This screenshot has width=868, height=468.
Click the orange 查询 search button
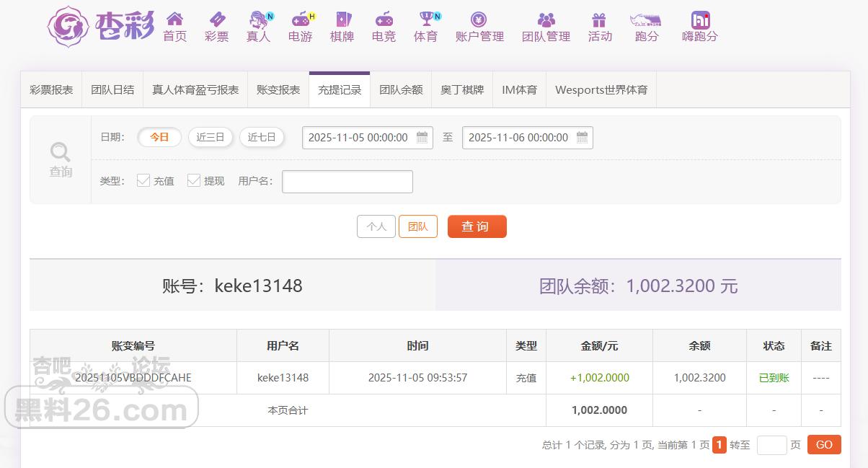[x=477, y=226]
